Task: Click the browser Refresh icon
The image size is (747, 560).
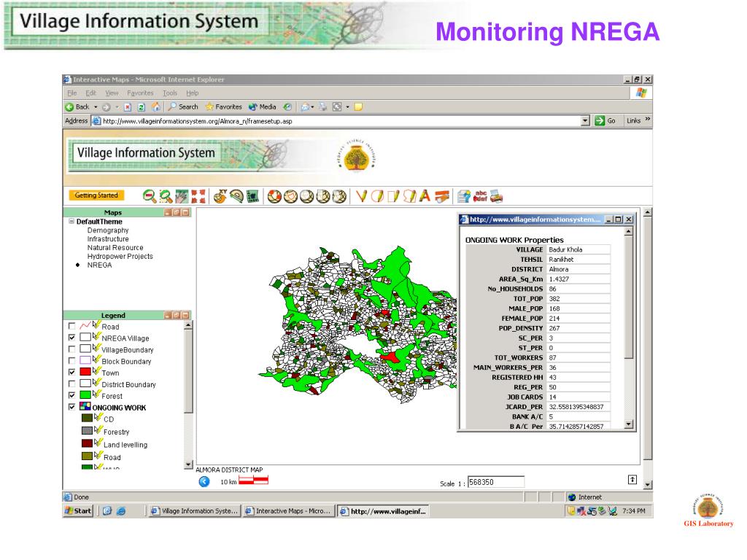Action: [x=141, y=107]
